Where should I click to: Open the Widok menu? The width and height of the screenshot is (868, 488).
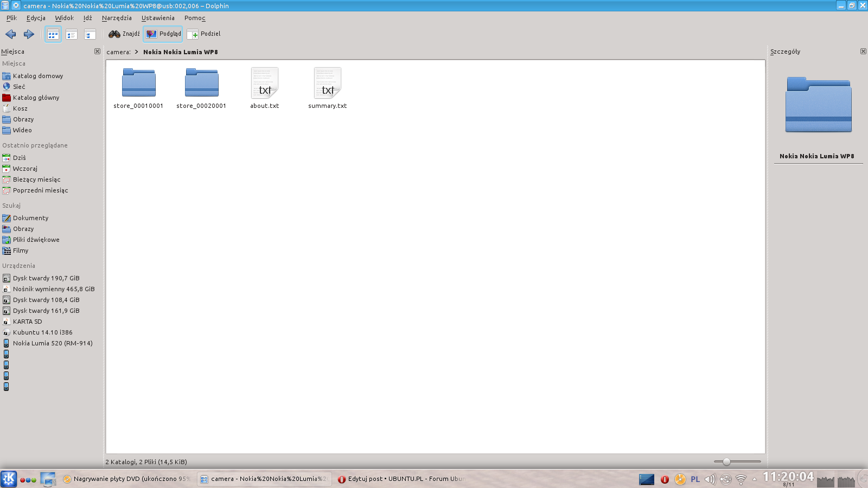pyautogui.click(x=64, y=18)
